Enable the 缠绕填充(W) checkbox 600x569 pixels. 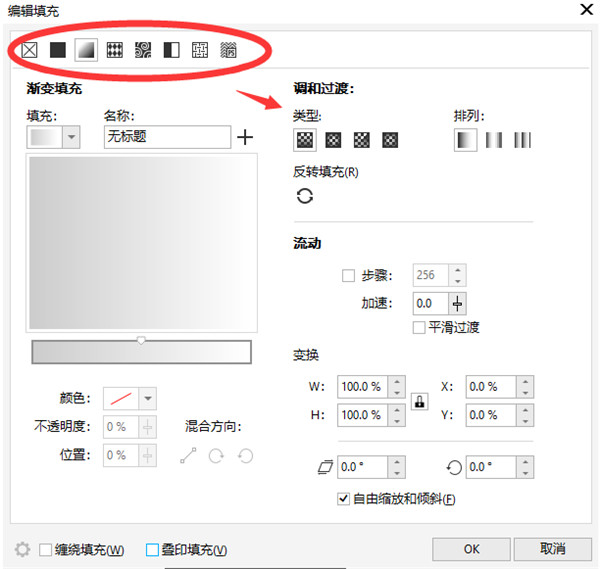point(46,550)
